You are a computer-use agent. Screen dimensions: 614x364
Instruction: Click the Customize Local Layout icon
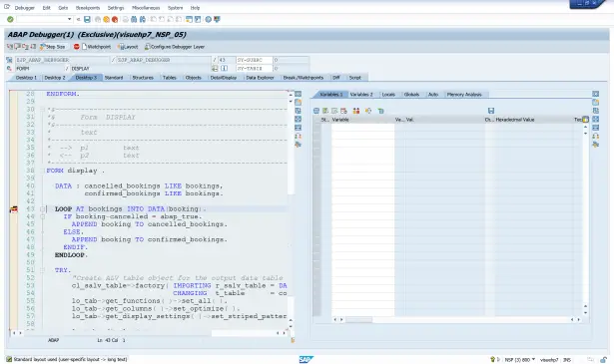click(217, 19)
